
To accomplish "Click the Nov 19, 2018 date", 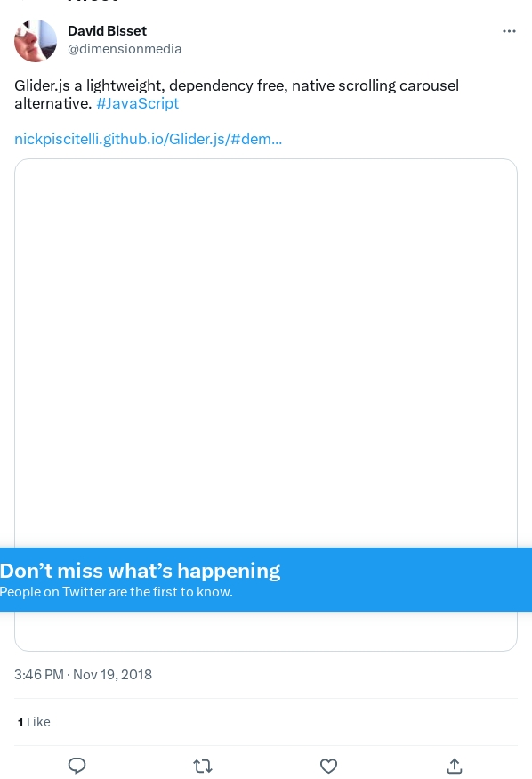I will click(113, 675).
